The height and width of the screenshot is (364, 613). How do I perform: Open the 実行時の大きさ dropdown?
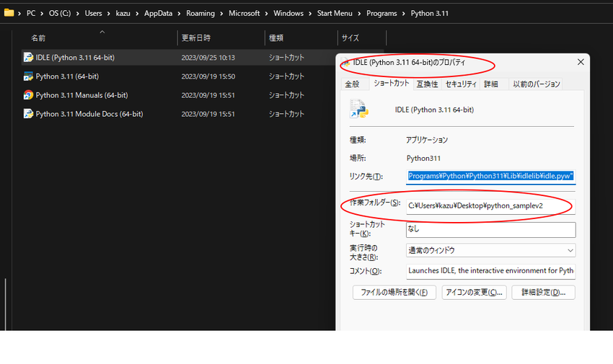(490, 250)
